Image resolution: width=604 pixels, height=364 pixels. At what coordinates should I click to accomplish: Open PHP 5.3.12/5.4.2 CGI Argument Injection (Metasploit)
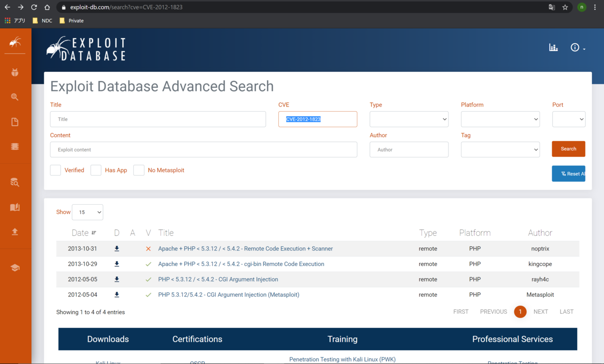[229, 295]
